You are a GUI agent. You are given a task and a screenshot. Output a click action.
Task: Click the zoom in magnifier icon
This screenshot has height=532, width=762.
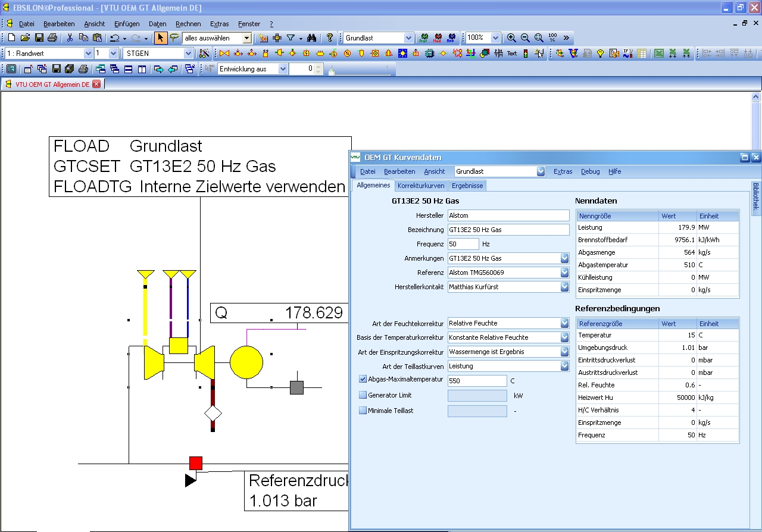pyautogui.click(x=511, y=38)
